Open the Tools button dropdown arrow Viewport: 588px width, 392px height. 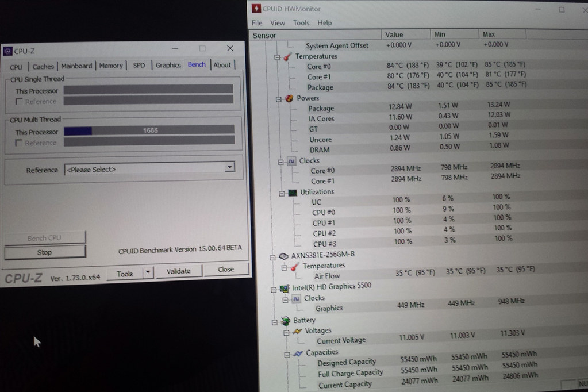(x=148, y=272)
